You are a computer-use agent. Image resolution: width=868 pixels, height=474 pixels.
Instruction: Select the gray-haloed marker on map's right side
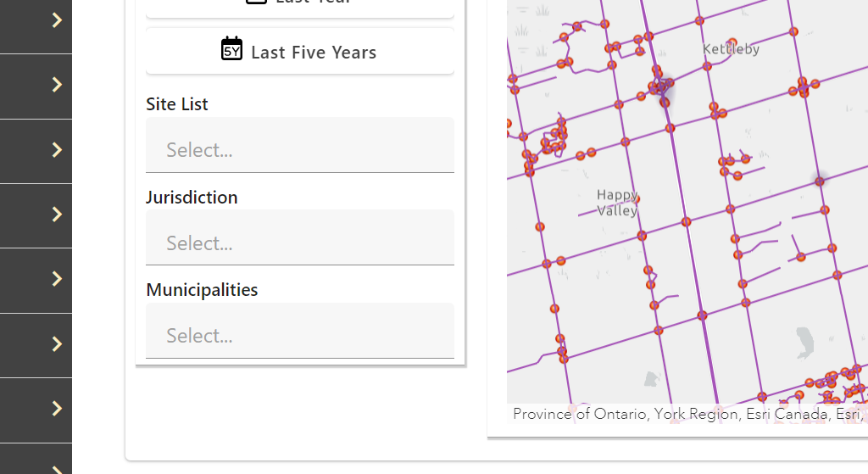tap(820, 181)
